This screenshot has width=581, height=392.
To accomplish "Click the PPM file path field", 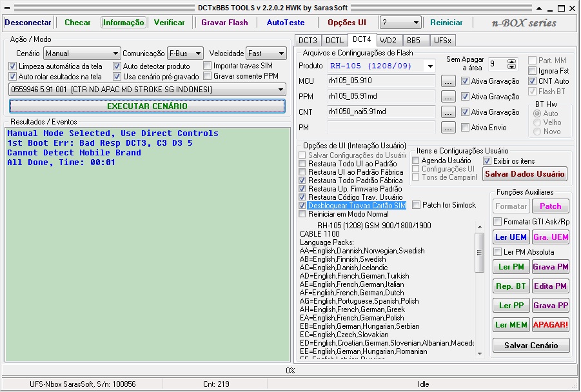I will [x=381, y=96].
